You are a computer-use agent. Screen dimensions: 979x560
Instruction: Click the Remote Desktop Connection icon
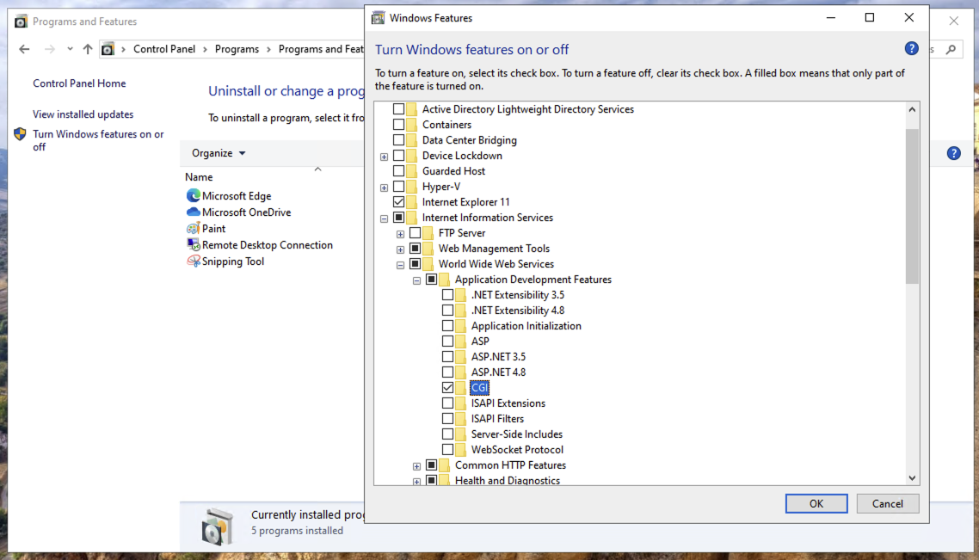193,244
